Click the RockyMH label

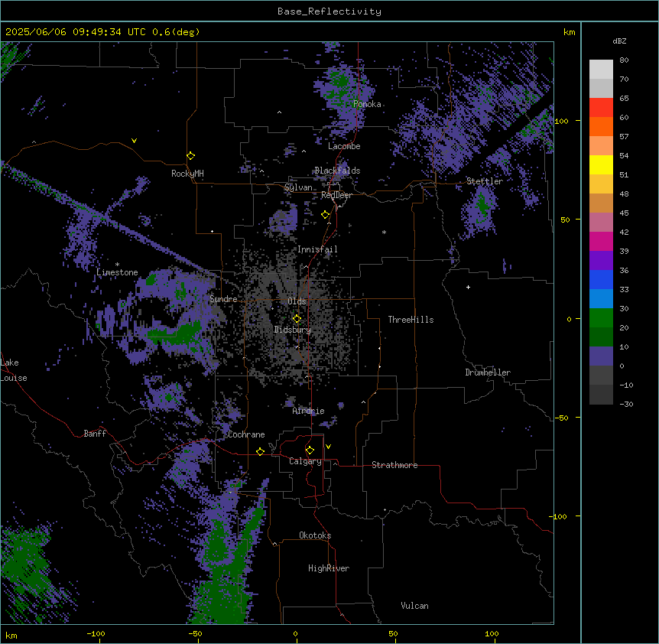coord(187,174)
